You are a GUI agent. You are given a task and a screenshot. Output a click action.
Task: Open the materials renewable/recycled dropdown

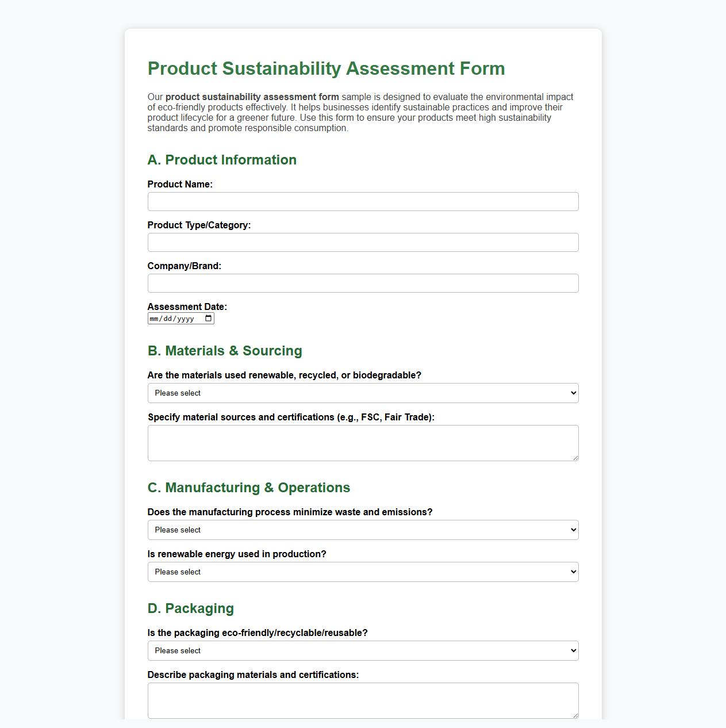tap(363, 393)
